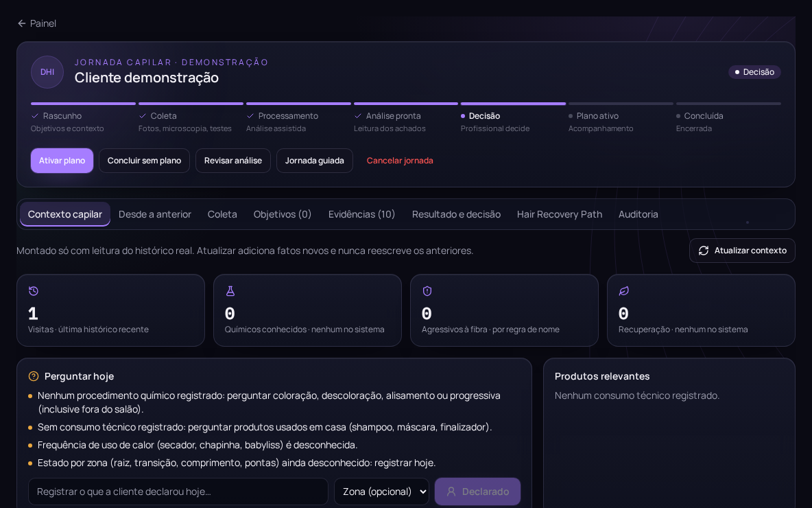Click the leaf icon in Recuperação card
This screenshot has width=812, height=508.
[x=623, y=291]
